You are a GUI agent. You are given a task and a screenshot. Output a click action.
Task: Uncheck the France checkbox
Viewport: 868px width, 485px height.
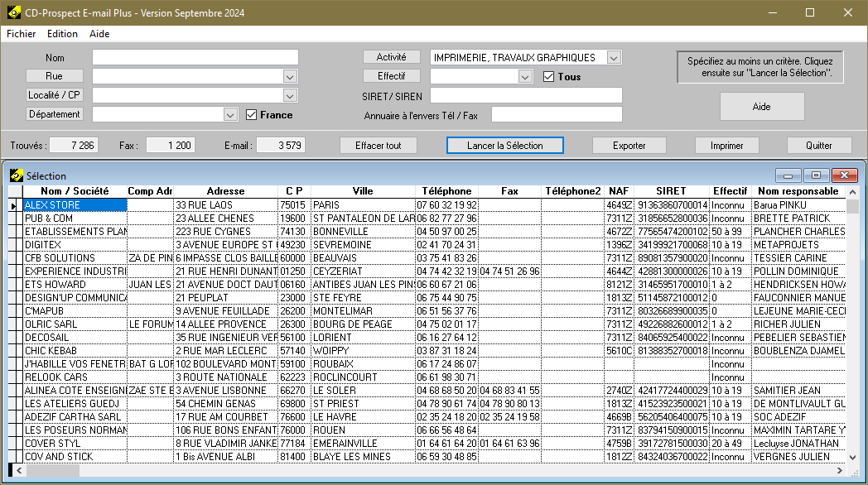tap(252, 115)
